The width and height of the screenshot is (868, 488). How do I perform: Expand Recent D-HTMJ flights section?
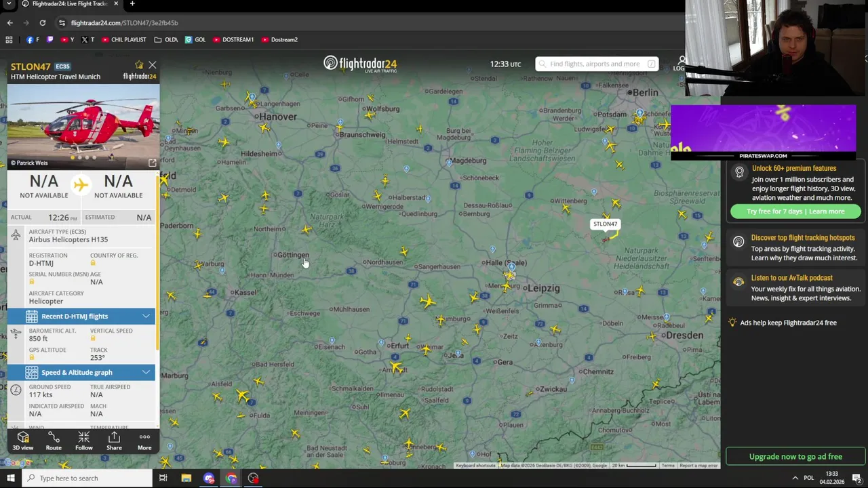click(x=81, y=316)
